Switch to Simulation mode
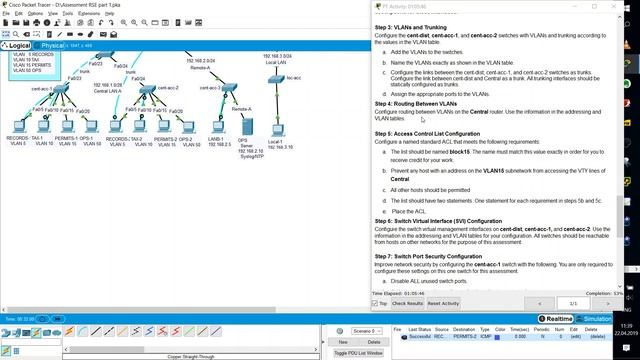Viewport: 640px width, 360px height. point(594,319)
